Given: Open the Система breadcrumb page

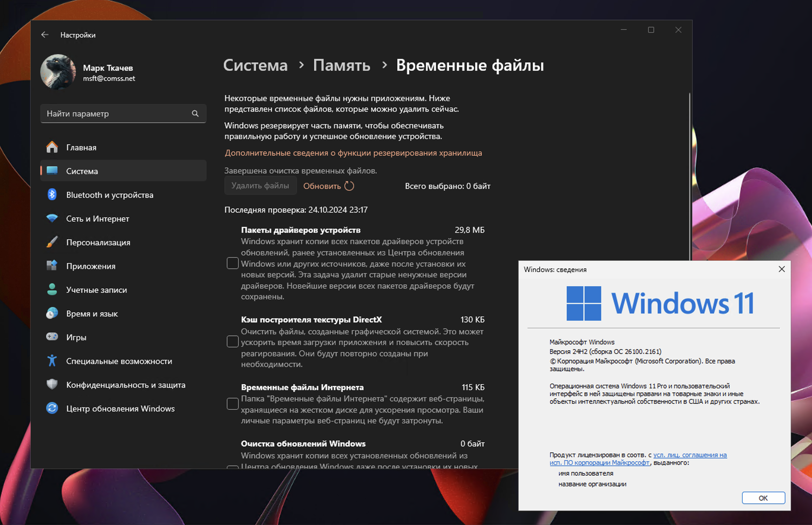Looking at the screenshot, I should pyautogui.click(x=255, y=65).
